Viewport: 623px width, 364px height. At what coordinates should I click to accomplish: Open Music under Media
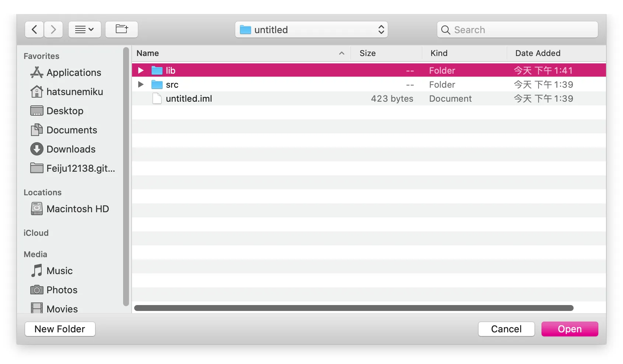(x=59, y=271)
